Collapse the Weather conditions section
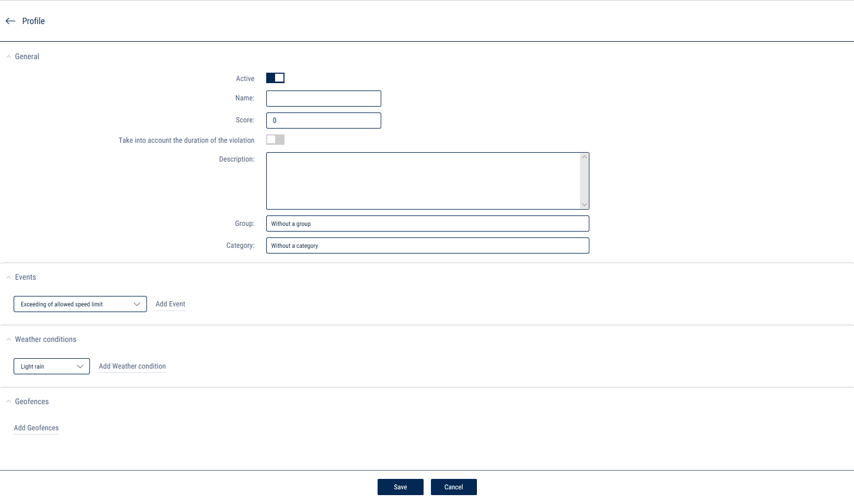854x504 pixels. [8, 339]
